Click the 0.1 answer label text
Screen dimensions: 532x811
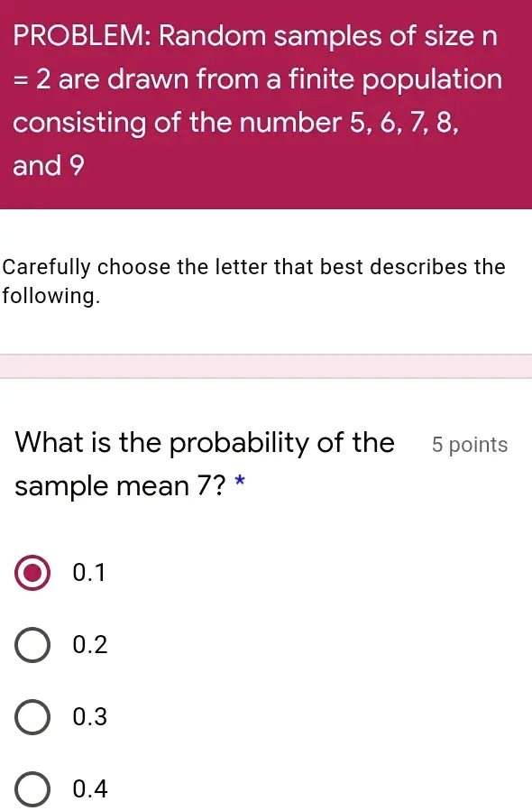[89, 572]
